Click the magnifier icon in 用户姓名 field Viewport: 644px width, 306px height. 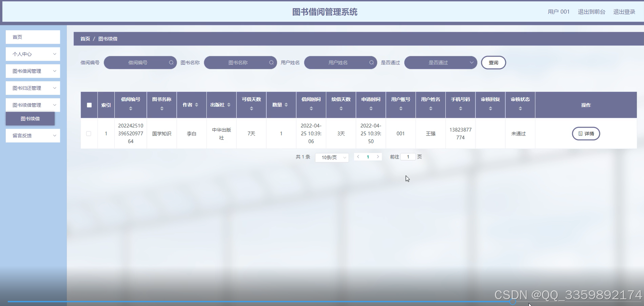(x=372, y=62)
